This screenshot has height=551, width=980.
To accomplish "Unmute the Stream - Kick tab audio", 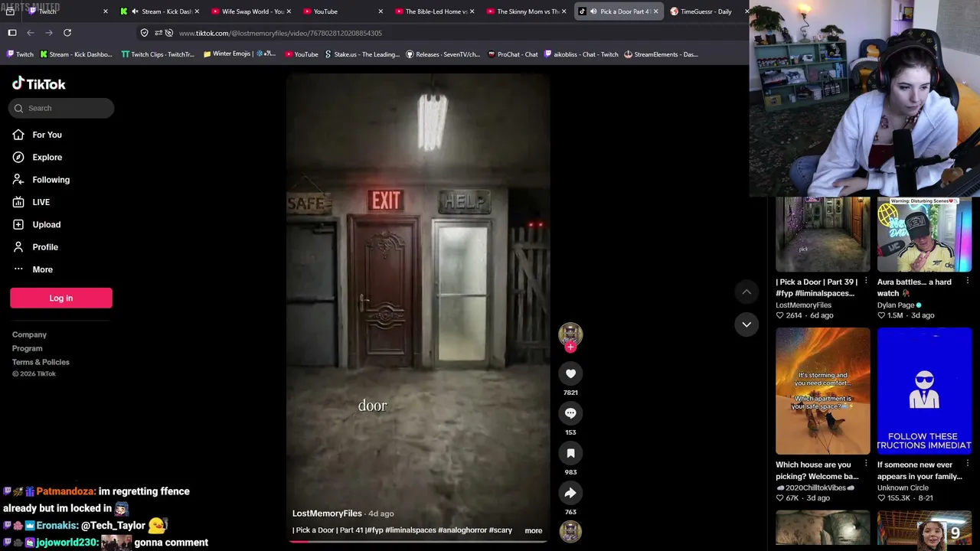I will click(x=136, y=11).
